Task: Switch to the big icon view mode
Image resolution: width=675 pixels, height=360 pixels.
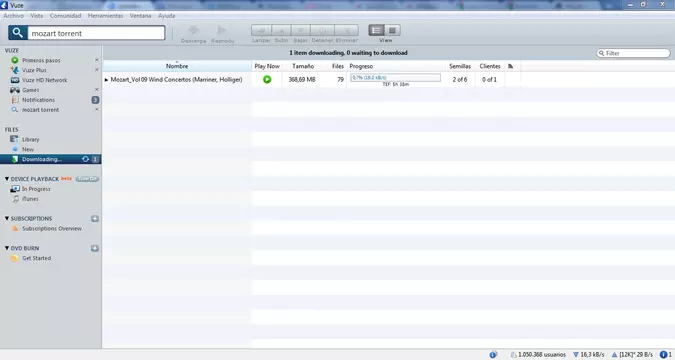Action: [x=392, y=30]
